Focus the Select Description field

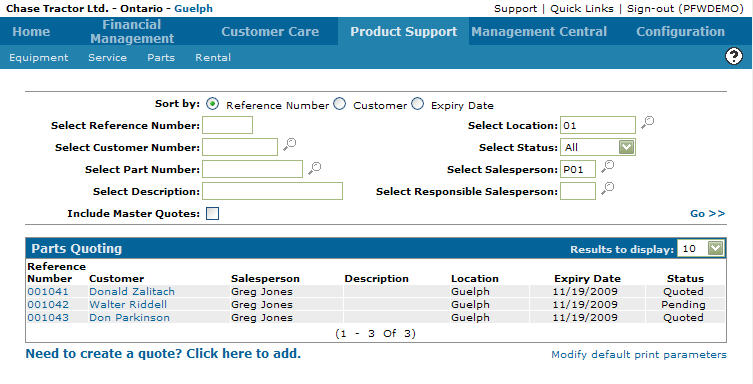coord(272,191)
